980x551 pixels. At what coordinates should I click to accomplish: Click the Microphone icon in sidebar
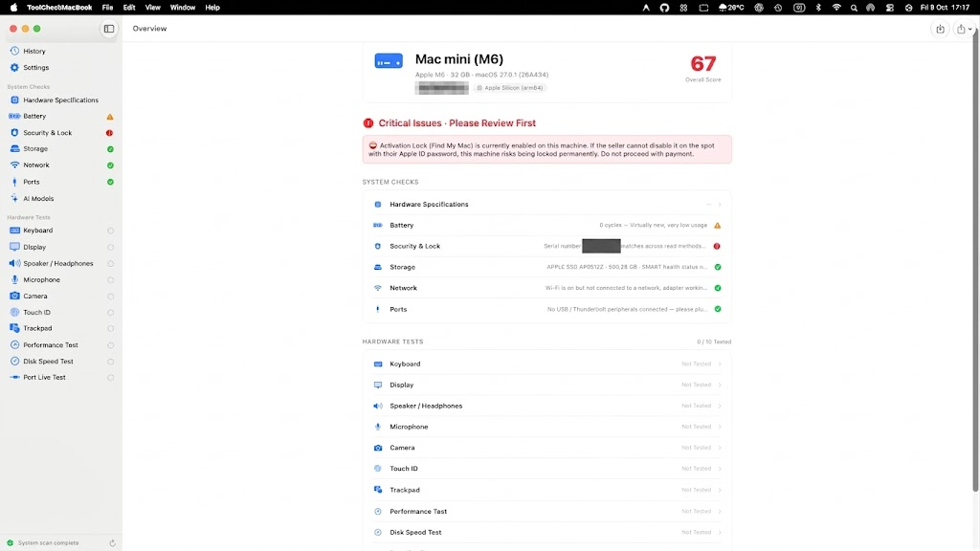click(14, 280)
